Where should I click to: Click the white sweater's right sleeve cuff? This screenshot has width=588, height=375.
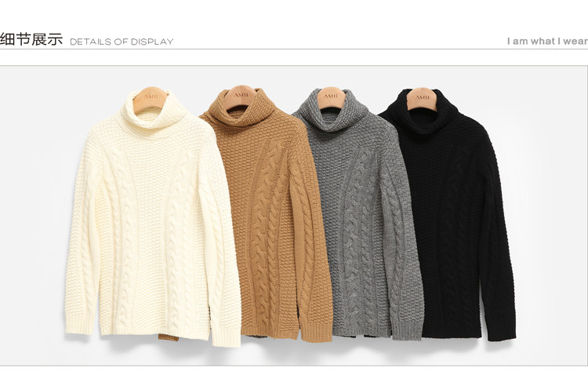tap(227, 337)
